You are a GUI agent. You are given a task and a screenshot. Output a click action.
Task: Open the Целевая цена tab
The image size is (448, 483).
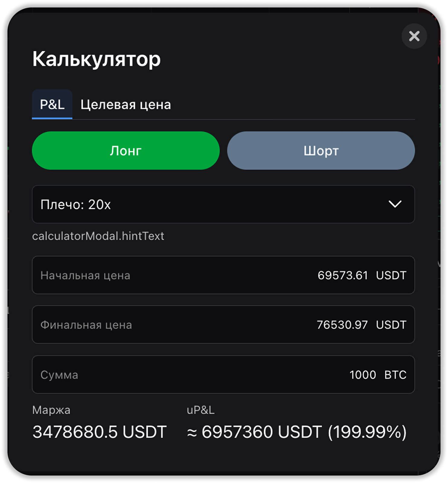[126, 105]
